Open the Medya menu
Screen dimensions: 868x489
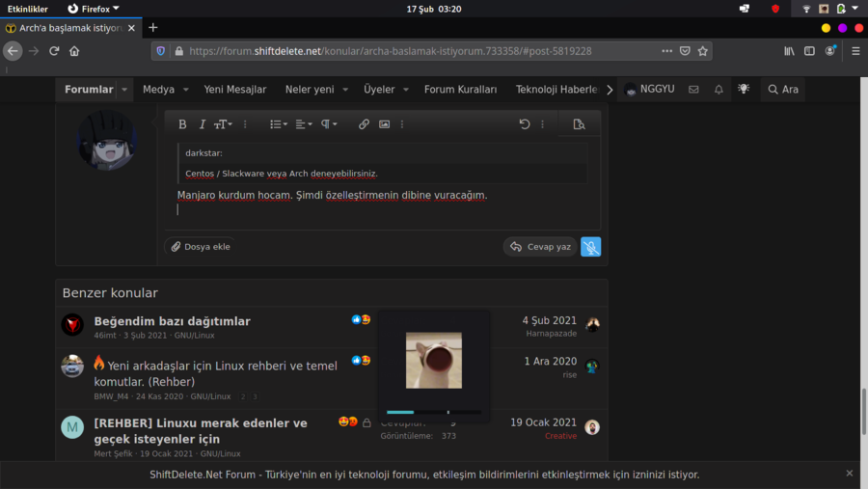(158, 89)
